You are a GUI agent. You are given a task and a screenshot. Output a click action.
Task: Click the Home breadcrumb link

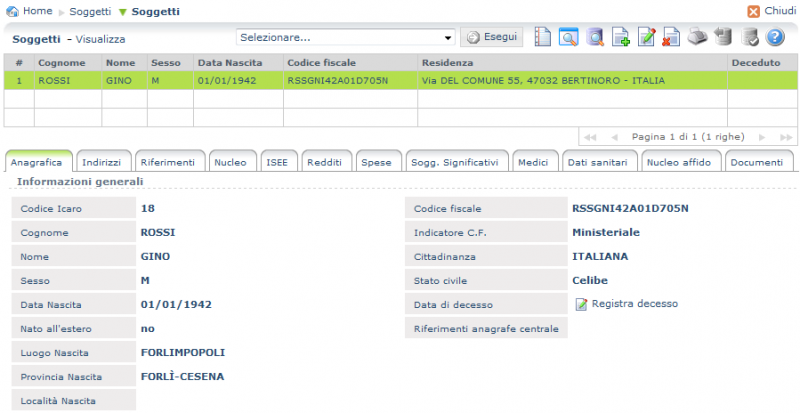click(38, 11)
